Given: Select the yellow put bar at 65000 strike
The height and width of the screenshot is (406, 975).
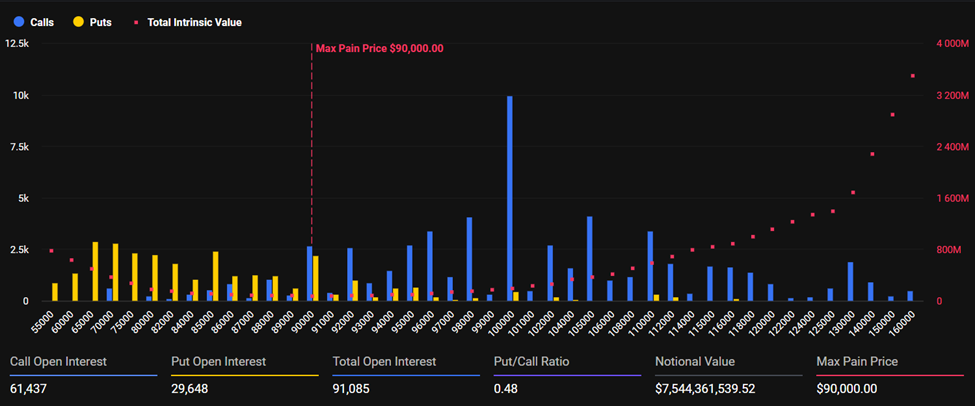Looking at the screenshot, I should [96, 271].
